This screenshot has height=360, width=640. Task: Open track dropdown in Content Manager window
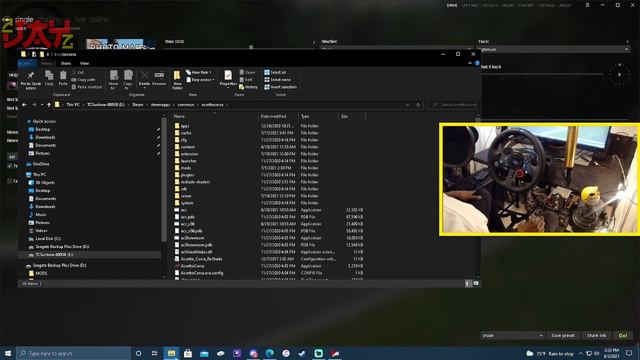click(x=554, y=49)
